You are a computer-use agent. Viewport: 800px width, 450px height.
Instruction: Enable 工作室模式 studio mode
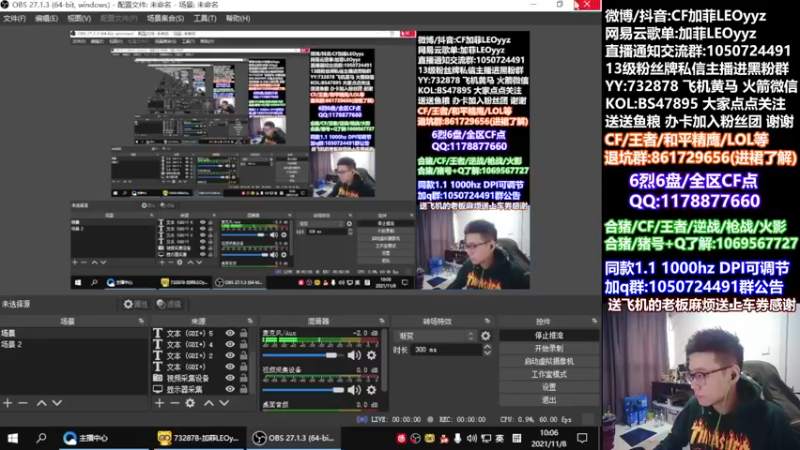549,374
